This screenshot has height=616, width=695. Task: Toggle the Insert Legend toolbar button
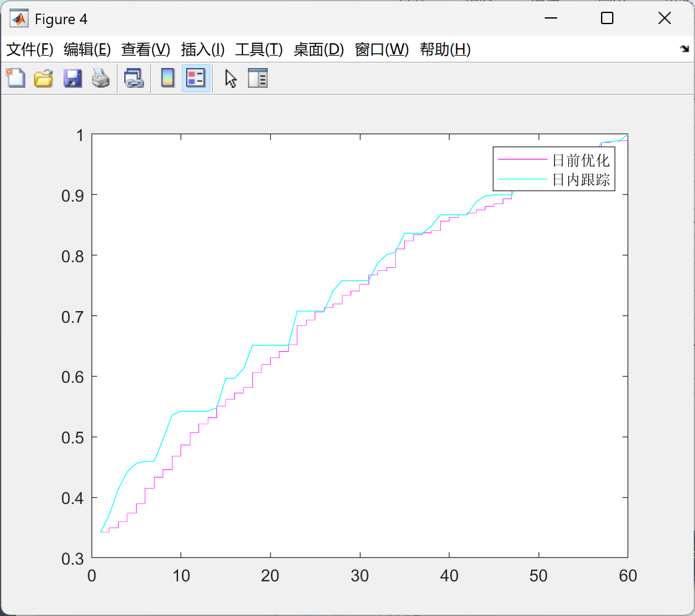pyautogui.click(x=195, y=78)
